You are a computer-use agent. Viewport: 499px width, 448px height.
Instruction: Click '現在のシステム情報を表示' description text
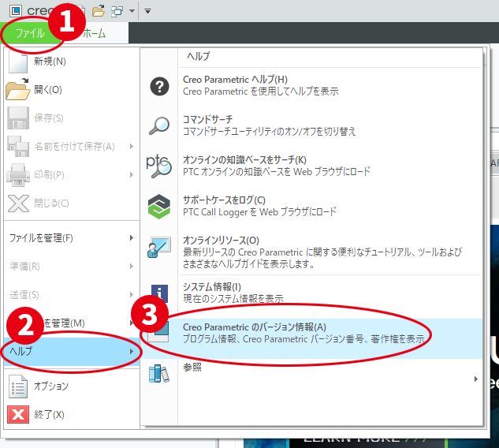(233, 299)
